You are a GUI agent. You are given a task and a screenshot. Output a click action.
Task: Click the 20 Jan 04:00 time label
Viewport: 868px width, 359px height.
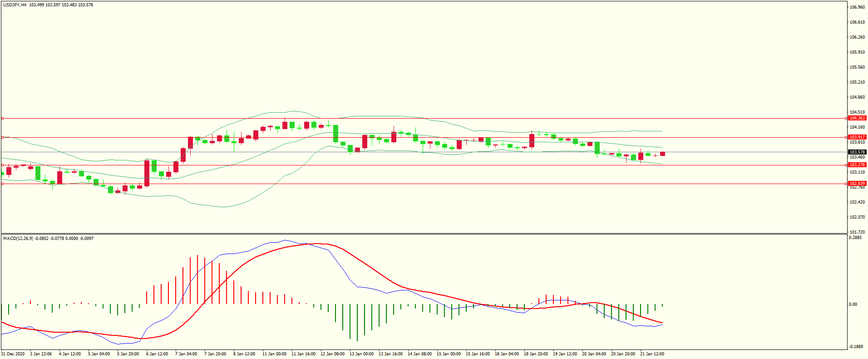[594, 354]
